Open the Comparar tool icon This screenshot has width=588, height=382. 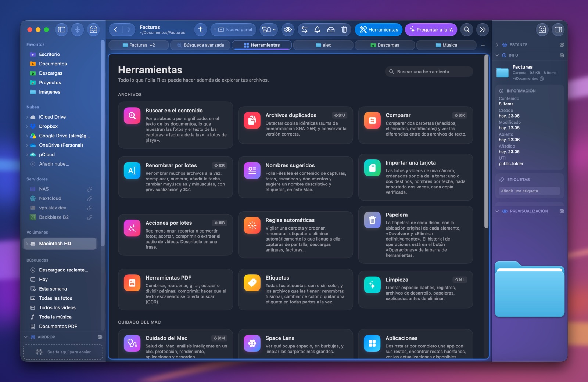(x=372, y=120)
